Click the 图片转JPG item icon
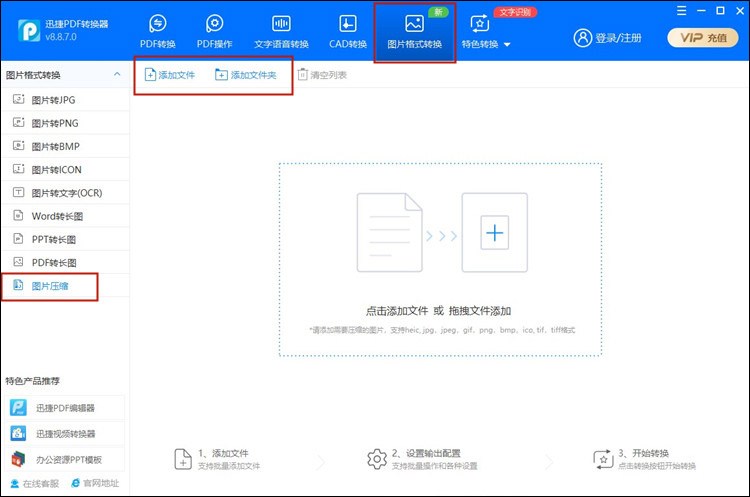The width and height of the screenshot is (750, 497). [18, 99]
